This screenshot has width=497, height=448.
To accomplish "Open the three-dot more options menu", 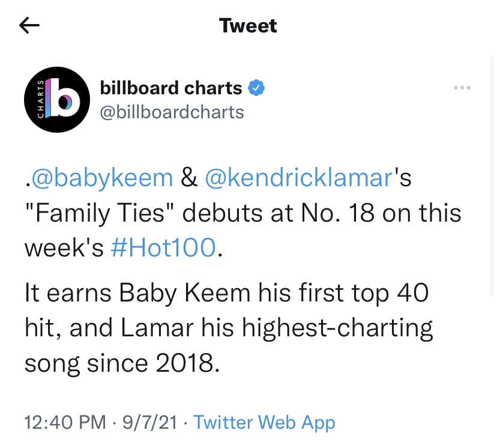I will (462, 88).
